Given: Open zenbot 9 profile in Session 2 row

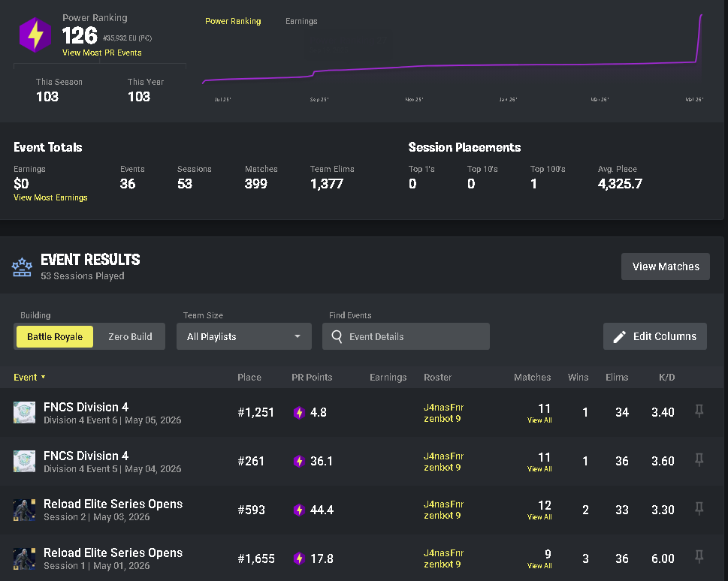Looking at the screenshot, I should tap(442, 516).
